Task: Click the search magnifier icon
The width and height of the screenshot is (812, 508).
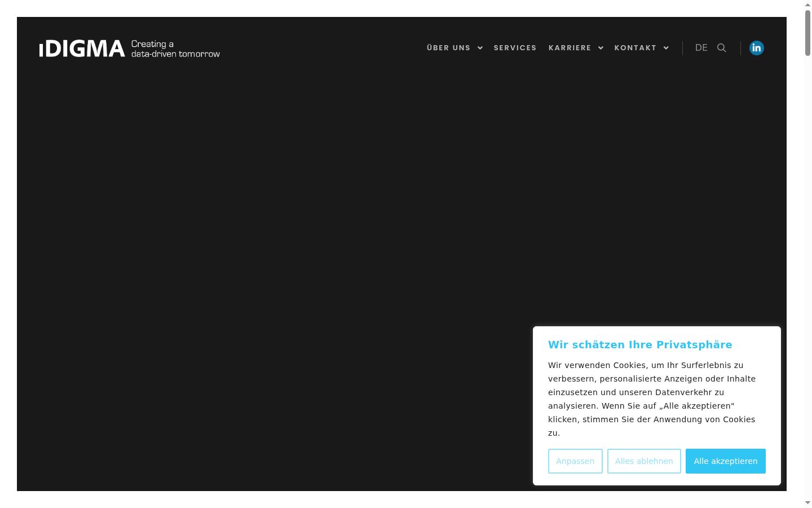Action: pyautogui.click(x=721, y=48)
